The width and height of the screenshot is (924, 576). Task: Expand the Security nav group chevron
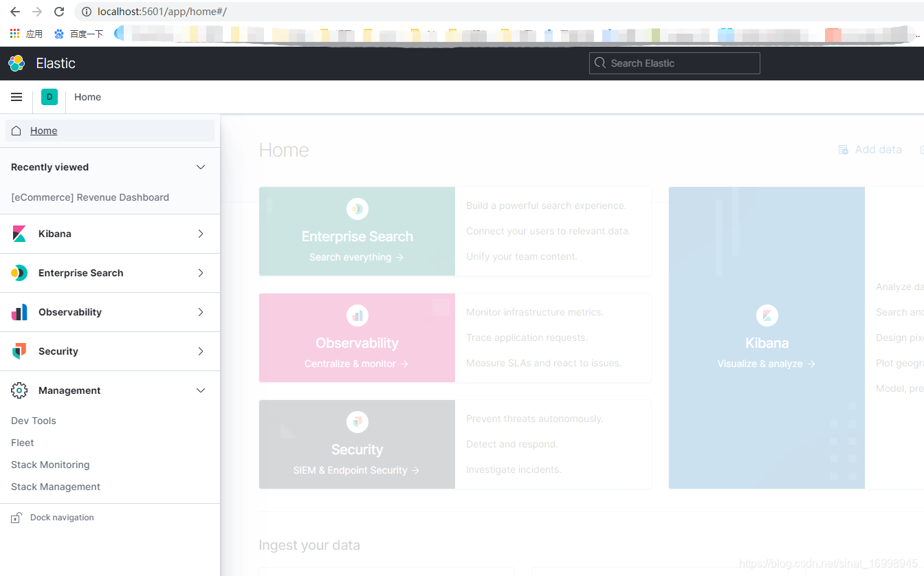pyautogui.click(x=201, y=351)
